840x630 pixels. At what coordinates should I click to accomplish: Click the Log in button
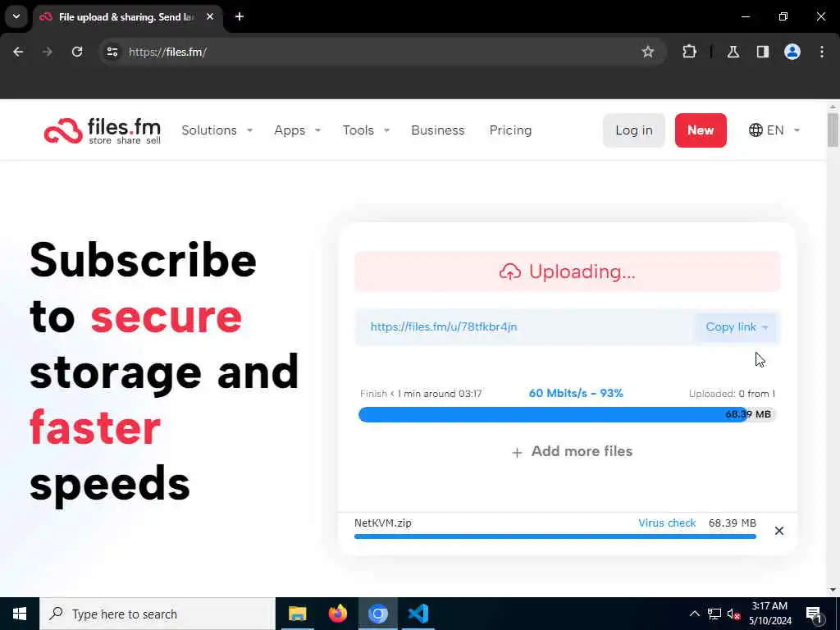[x=634, y=130]
